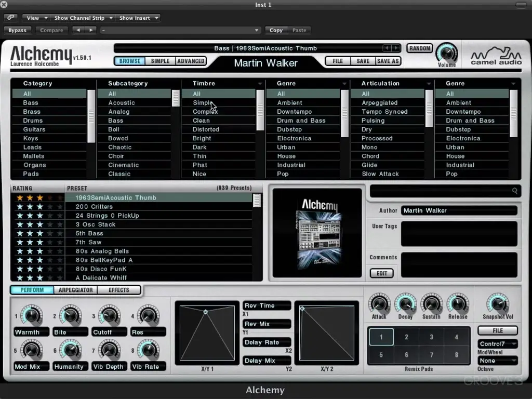Select Remix Pad 7
Image resolution: width=532 pixels, height=399 pixels.
pyautogui.click(x=432, y=355)
